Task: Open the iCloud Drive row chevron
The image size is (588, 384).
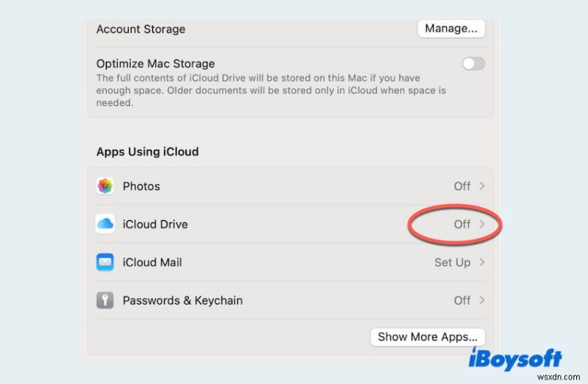Action: (482, 224)
